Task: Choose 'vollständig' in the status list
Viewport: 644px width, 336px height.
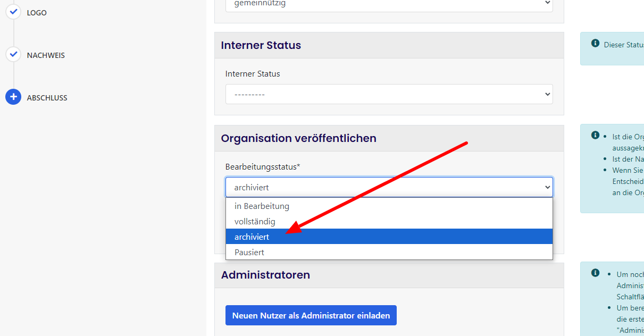Action: 255,222
